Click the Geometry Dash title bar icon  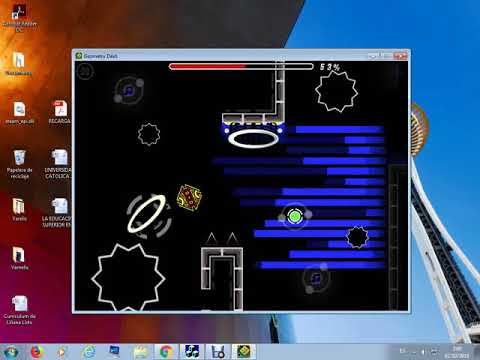click(79, 56)
